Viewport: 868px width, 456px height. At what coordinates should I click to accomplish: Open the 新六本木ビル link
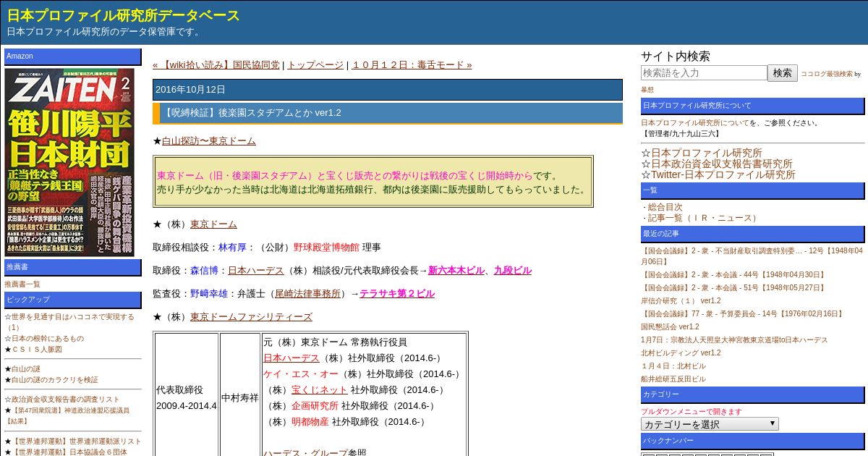(456, 270)
